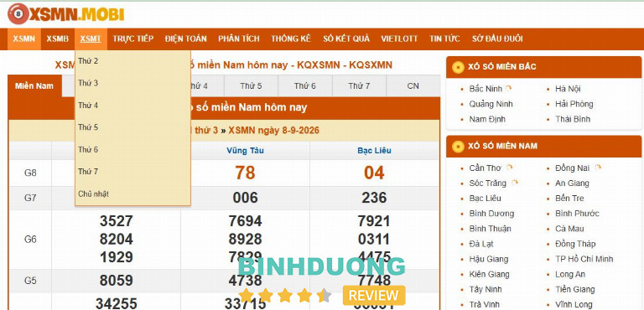Screen dimensions: 644x310
Task: Open Quảng Ninh lottery link
Action: [x=491, y=104]
